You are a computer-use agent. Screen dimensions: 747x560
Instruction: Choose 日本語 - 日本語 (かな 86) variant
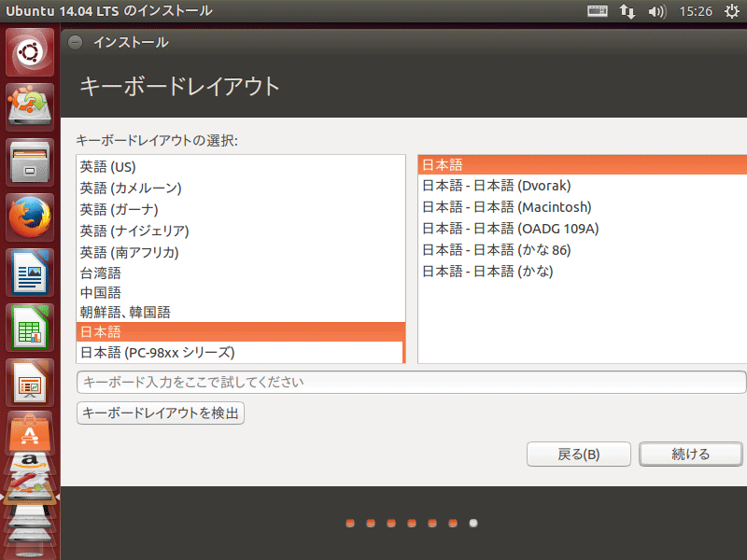coord(583,250)
